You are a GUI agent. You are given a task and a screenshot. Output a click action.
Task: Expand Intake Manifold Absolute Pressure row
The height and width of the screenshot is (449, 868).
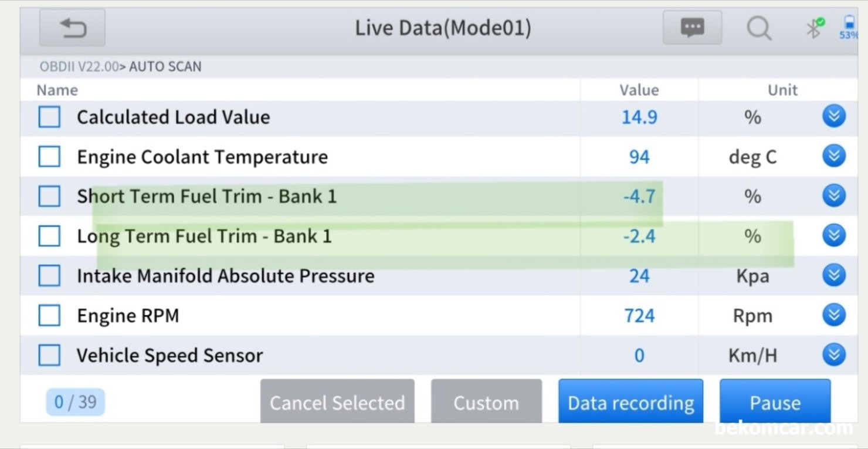[x=833, y=275]
